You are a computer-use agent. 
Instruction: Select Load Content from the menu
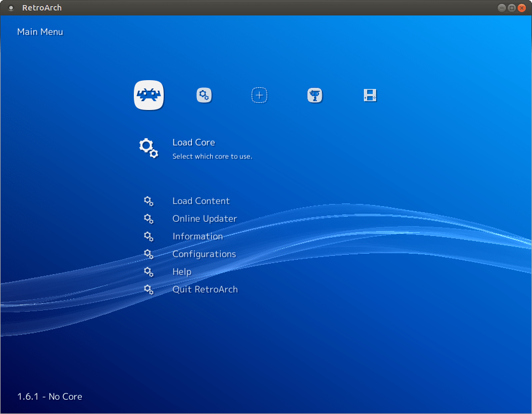tap(201, 201)
